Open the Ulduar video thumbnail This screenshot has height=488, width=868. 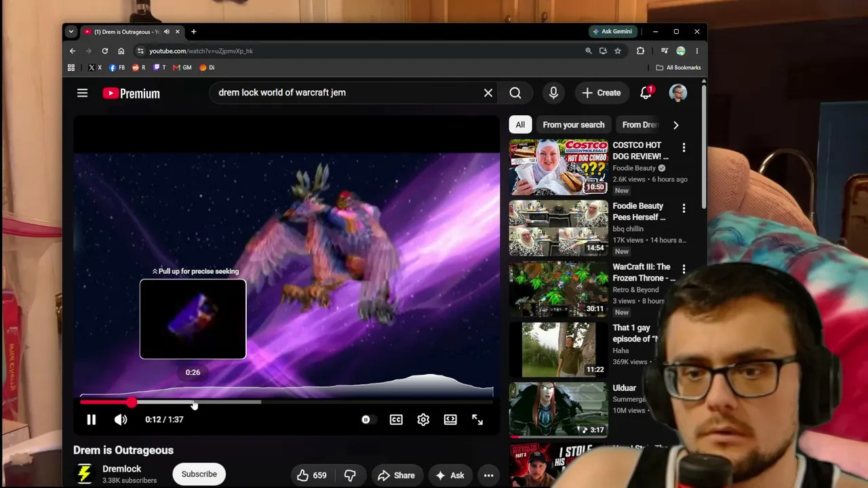click(x=559, y=410)
